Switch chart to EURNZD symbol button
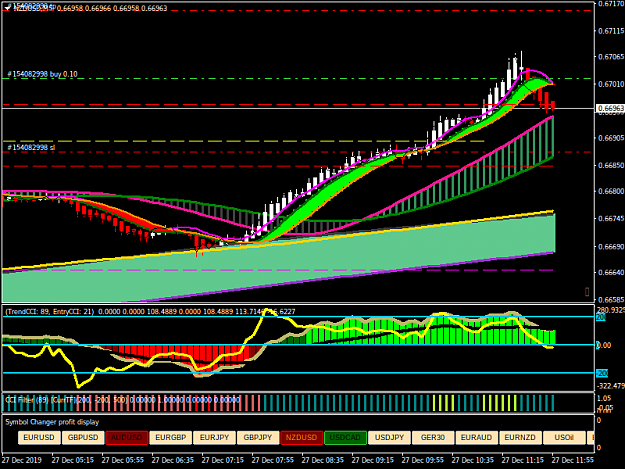 click(x=521, y=438)
